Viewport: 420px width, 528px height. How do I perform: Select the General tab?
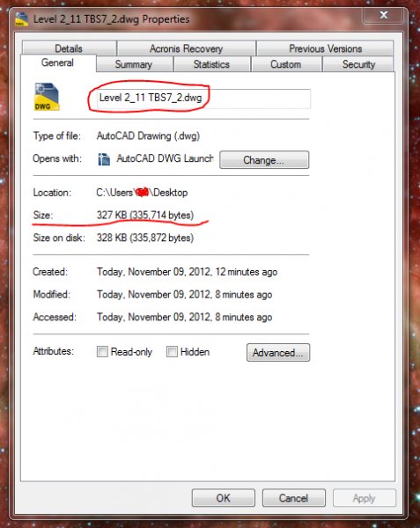pos(58,62)
